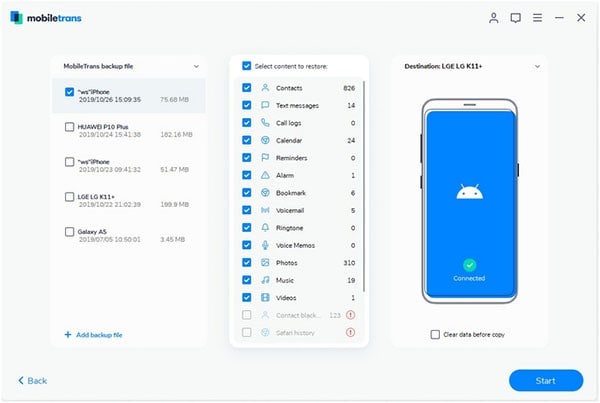Enable Clear data before copy
This screenshot has width=600, height=403.
point(434,334)
